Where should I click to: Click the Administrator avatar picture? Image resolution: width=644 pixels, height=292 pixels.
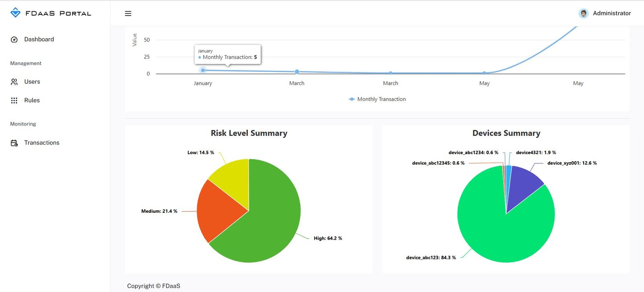tap(583, 13)
